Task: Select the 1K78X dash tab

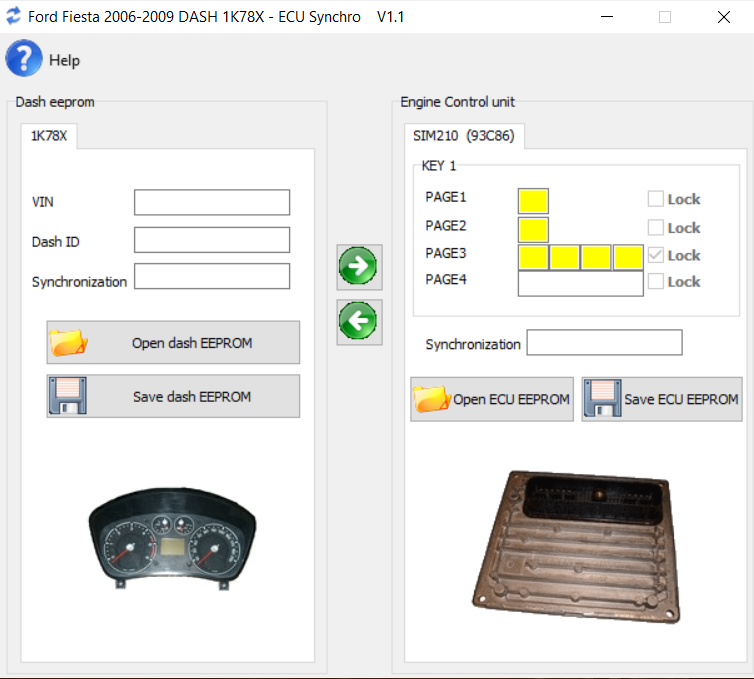Action: 49,136
